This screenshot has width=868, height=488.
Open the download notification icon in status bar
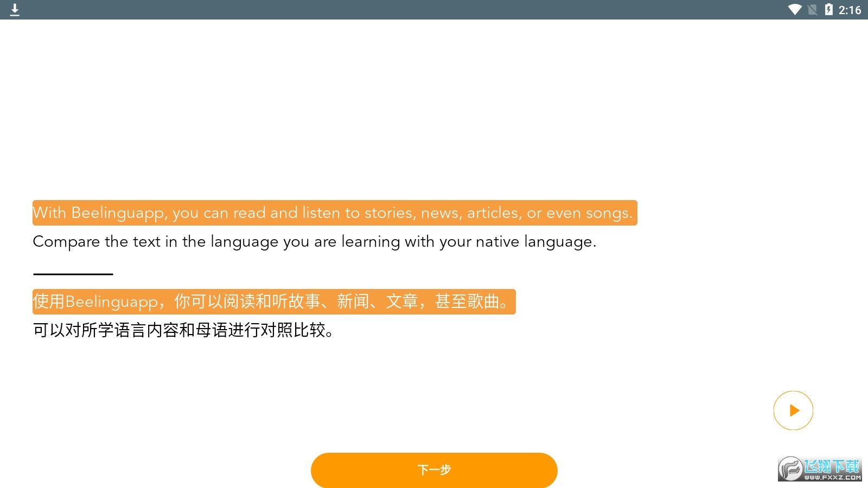coord(15,10)
